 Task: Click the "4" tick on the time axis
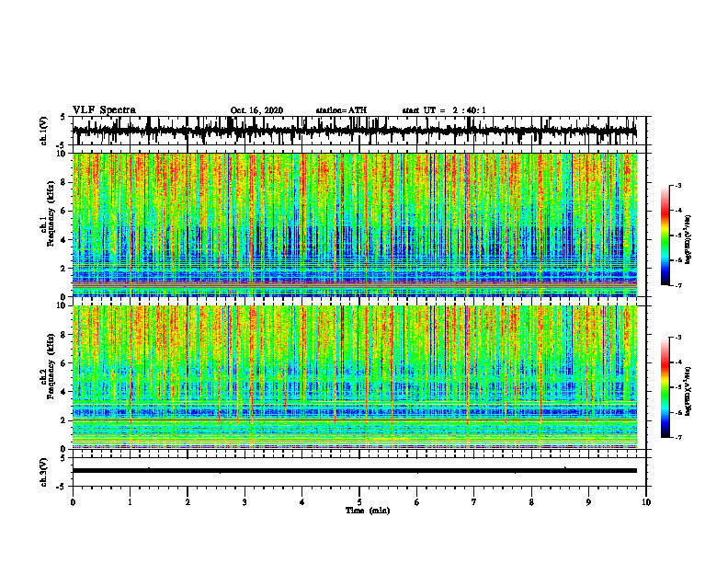tap(302, 502)
